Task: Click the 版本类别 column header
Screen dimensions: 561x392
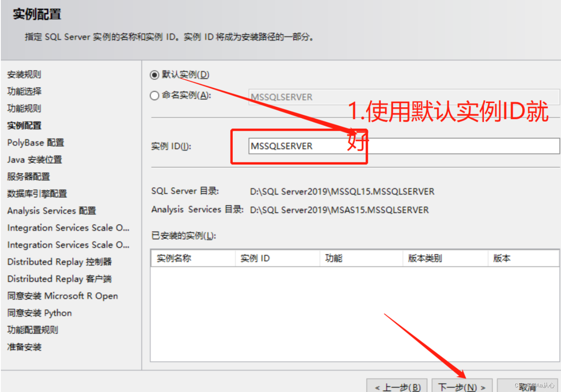Action: [446, 258]
